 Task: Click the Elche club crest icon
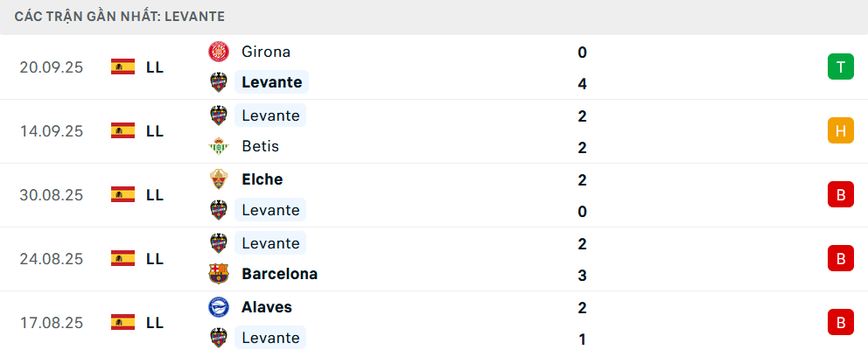coord(218,179)
